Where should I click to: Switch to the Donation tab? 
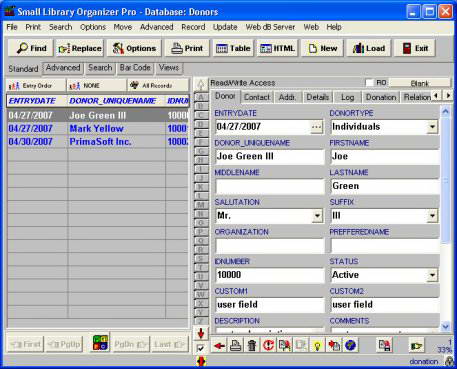click(x=381, y=97)
